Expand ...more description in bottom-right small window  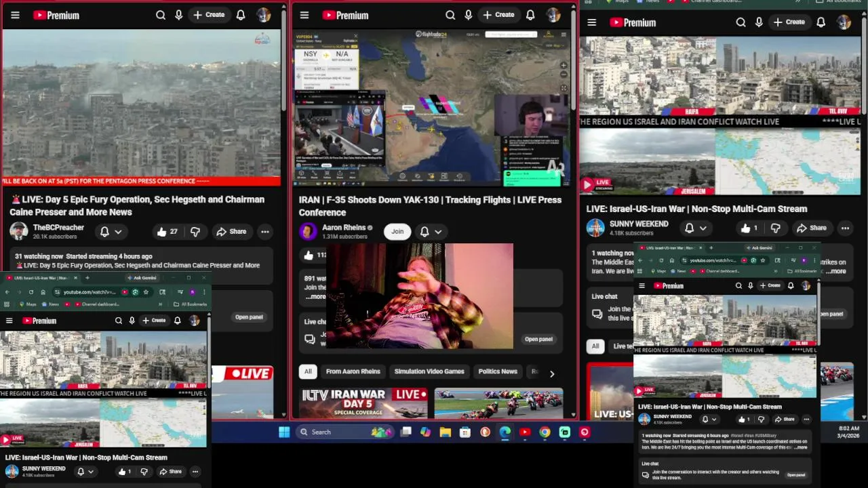coord(801,447)
